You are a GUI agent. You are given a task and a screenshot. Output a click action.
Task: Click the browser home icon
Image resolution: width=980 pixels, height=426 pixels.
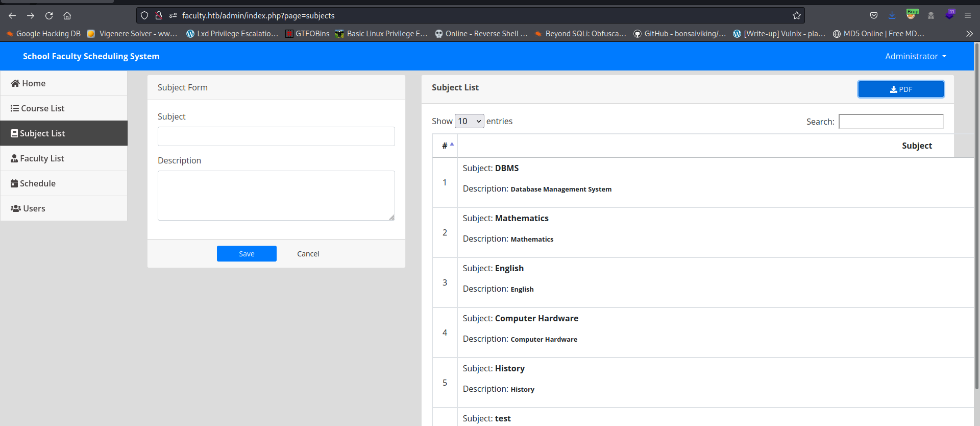pyautogui.click(x=67, y=16)
